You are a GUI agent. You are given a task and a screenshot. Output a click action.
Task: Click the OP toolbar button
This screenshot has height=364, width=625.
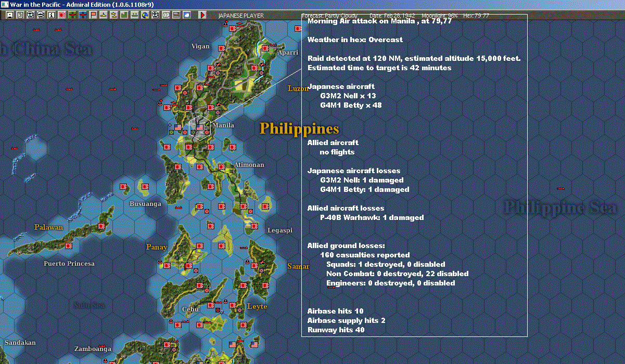(165, 16)
